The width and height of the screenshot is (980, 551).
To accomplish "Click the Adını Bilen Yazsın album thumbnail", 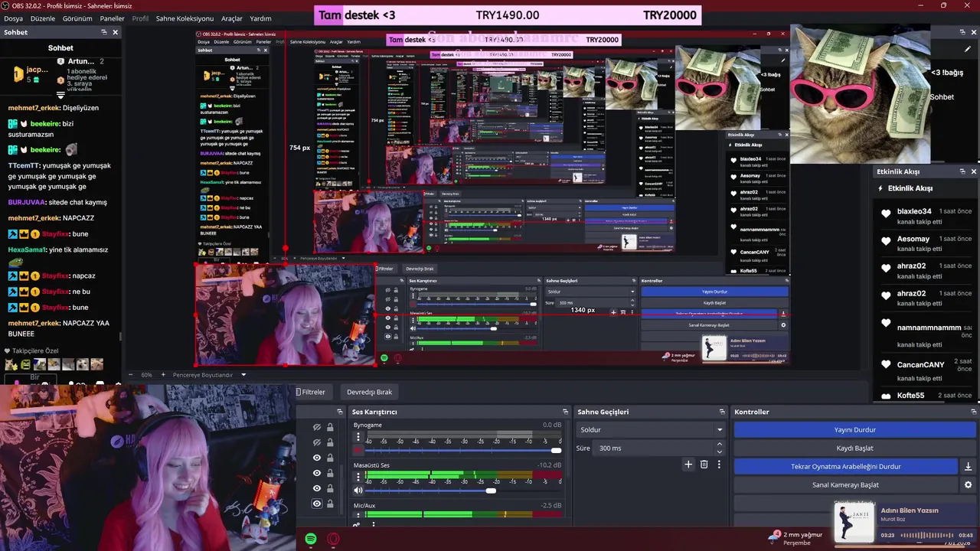I will click(x=854, y=523).
